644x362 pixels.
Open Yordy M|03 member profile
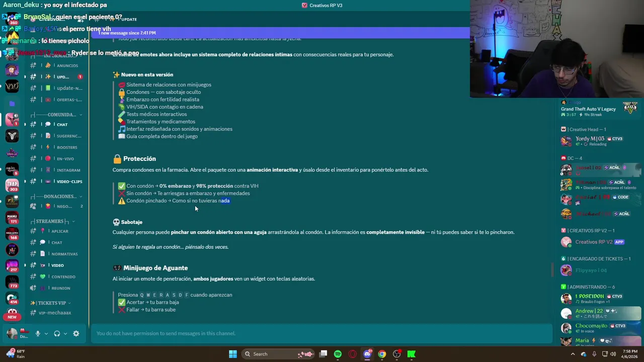601,141
